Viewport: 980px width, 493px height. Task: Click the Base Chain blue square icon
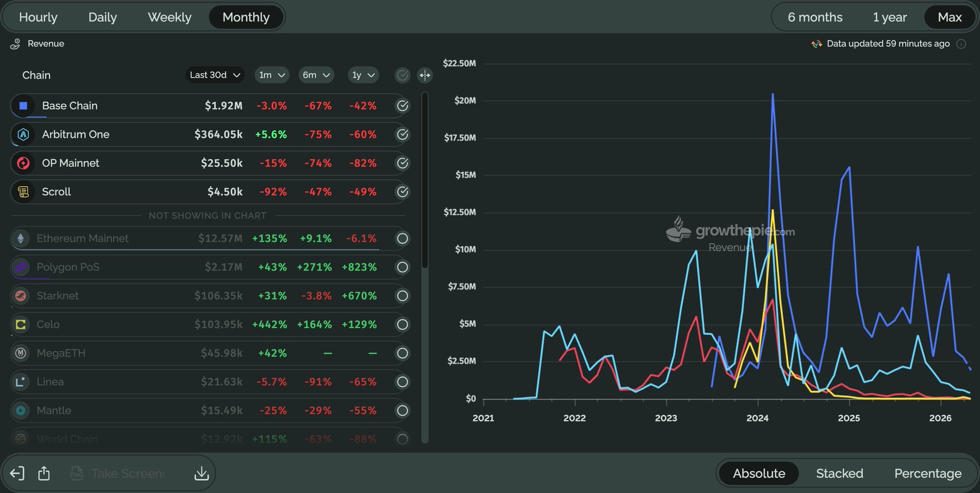(23, 106)
